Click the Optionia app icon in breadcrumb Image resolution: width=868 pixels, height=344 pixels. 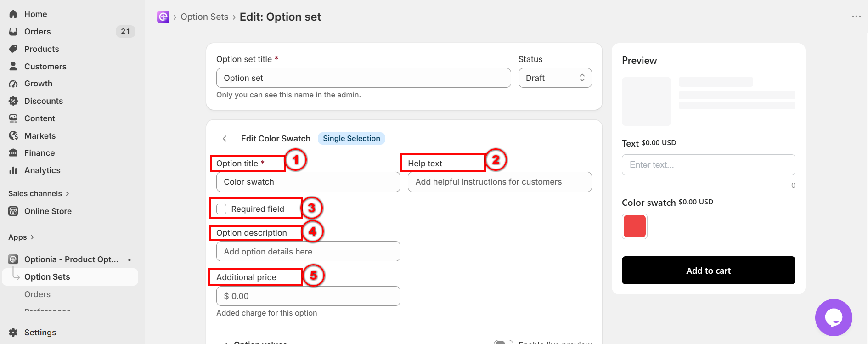[163, 17]
